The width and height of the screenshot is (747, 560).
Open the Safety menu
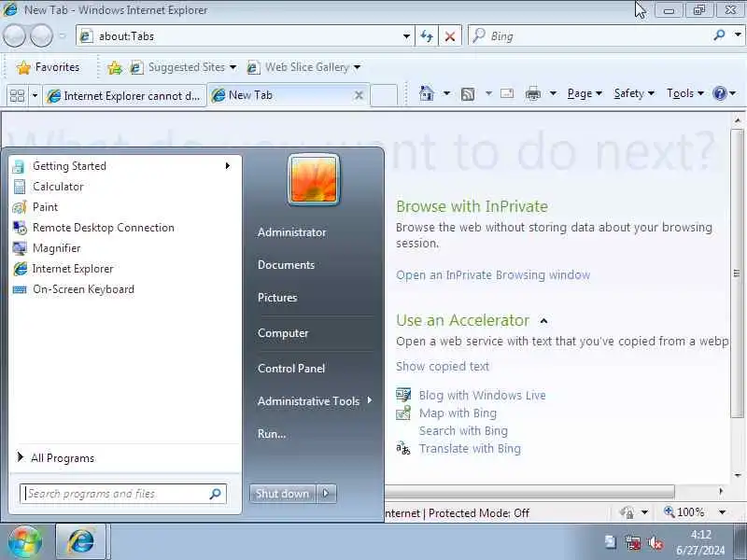pyautogui.click(x=634, y=94)
